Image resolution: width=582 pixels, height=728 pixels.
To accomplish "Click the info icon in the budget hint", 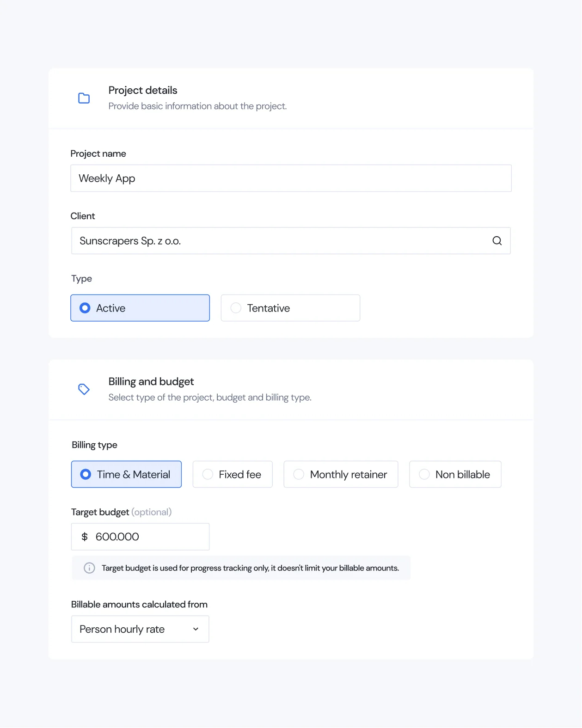I will (89, 568).
